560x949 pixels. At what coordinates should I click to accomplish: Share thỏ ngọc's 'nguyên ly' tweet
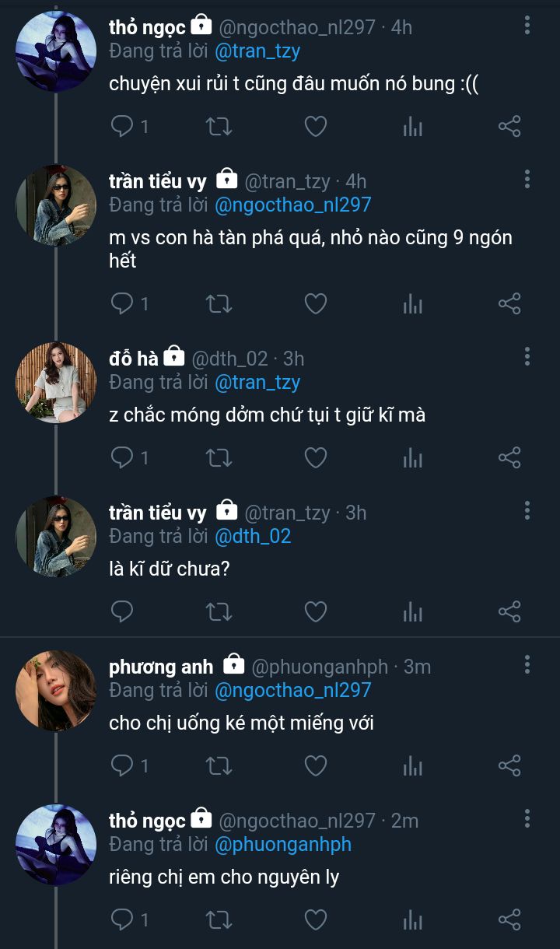click(509, 919)
